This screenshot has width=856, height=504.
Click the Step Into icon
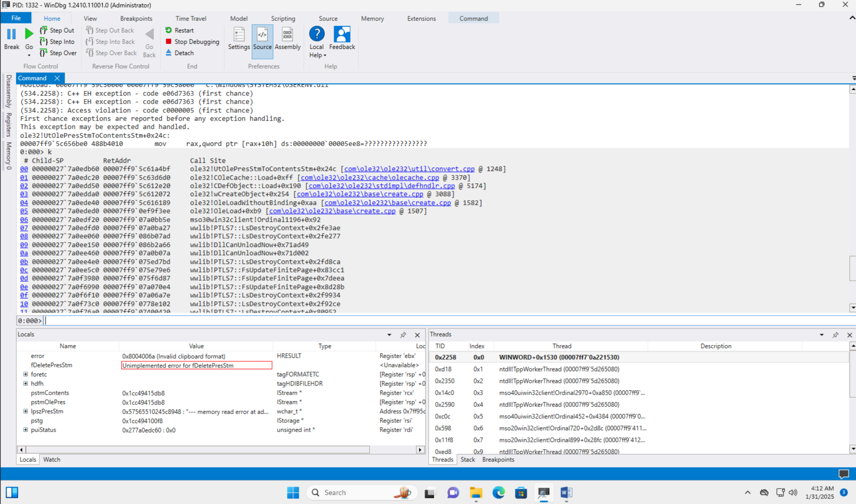coord(43,41)
